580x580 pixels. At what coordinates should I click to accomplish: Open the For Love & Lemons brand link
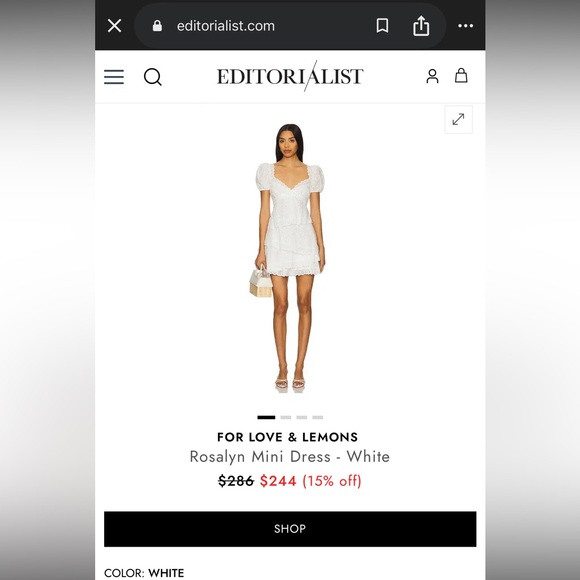[x=288, y=437]
